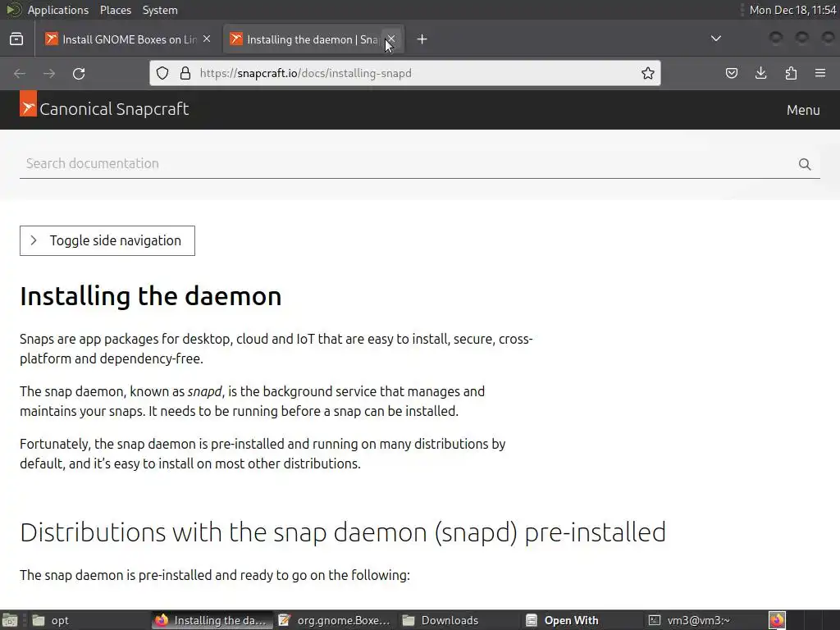Click the MATE menu logo icon
The height and width of the screenshot is (630, 840).
coord(13,10)
